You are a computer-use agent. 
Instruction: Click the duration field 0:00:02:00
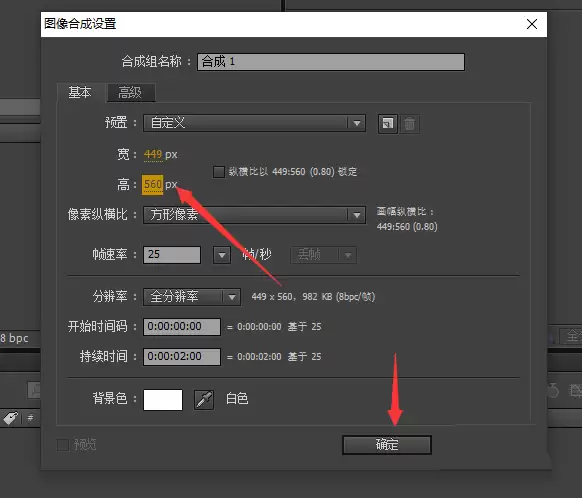[182, 357]
